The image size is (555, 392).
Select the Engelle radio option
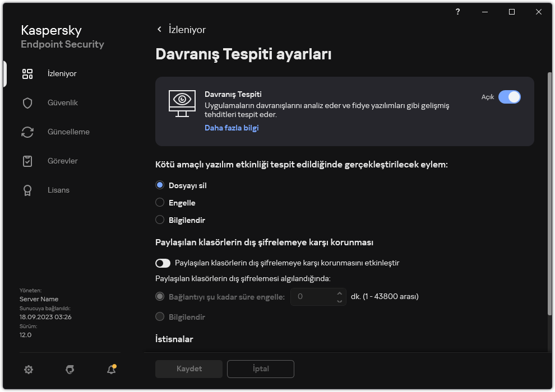click(160, 203)
